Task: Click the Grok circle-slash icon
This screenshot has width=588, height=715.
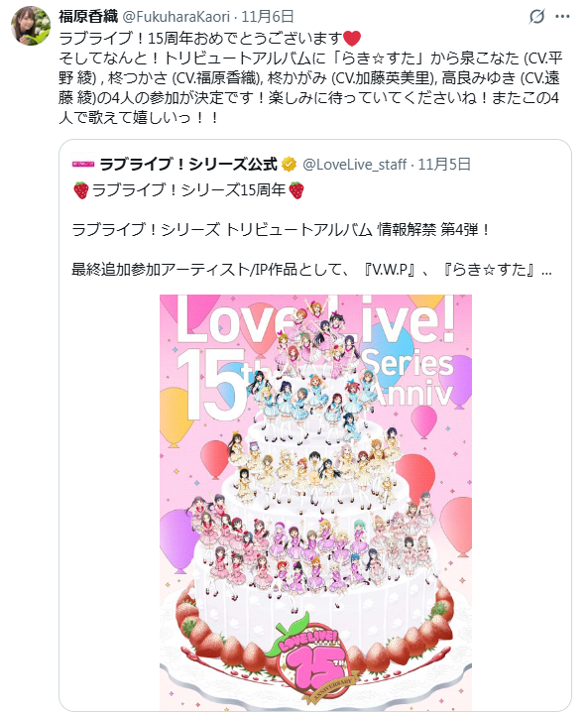Action: 537,17
